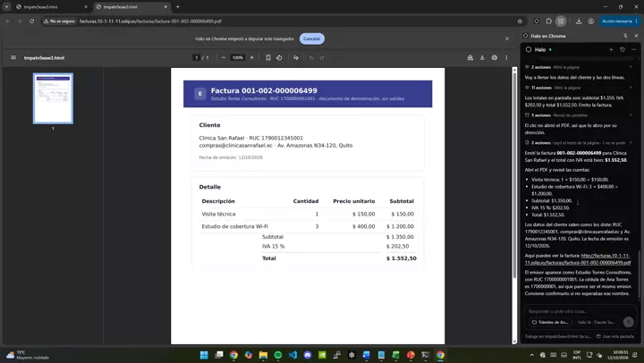This screenshot has height=363, width=644.
Task: Click the 'No es seguro' site info chip
Action: [x=60, y=21]
